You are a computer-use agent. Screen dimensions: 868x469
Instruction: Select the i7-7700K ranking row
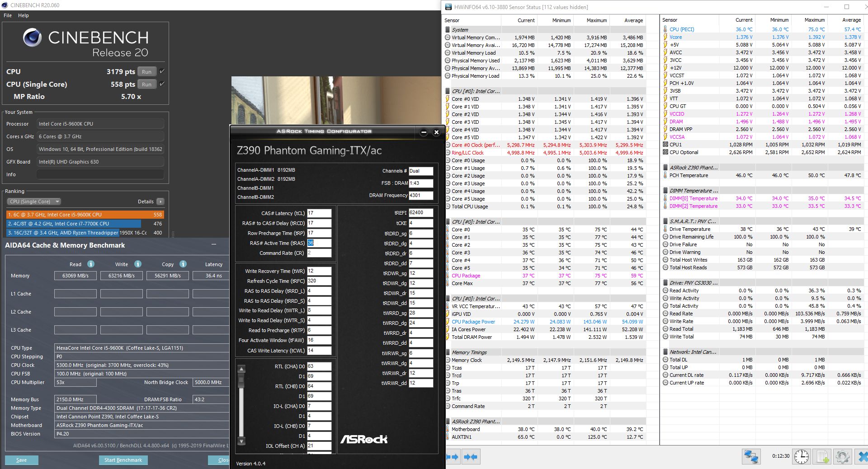coord(85,224)
